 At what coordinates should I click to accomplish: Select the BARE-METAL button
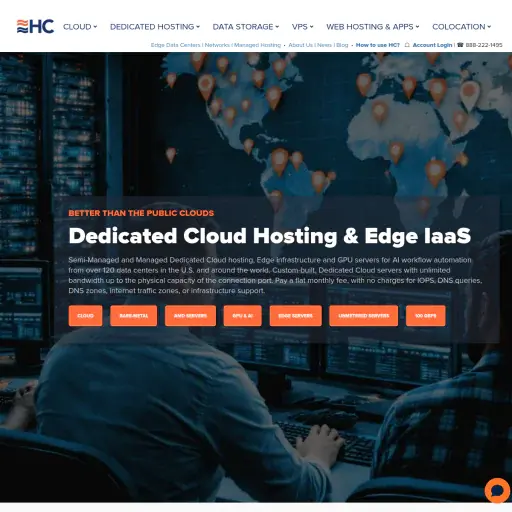point(134,315)
